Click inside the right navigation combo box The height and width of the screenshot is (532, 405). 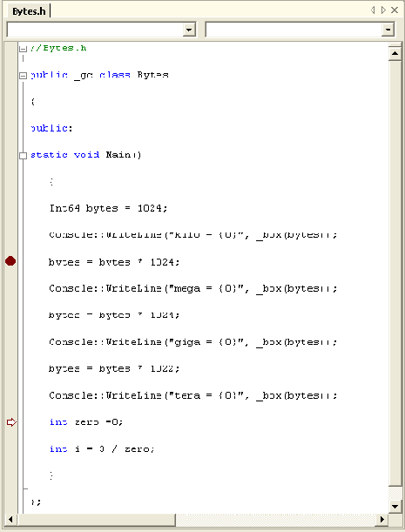[300, 30]
